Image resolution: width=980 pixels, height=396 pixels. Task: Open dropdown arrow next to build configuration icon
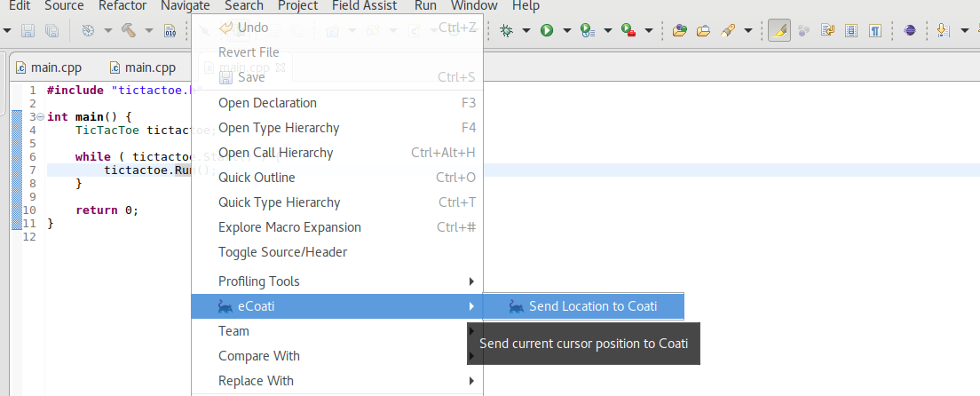click(107, 30)
